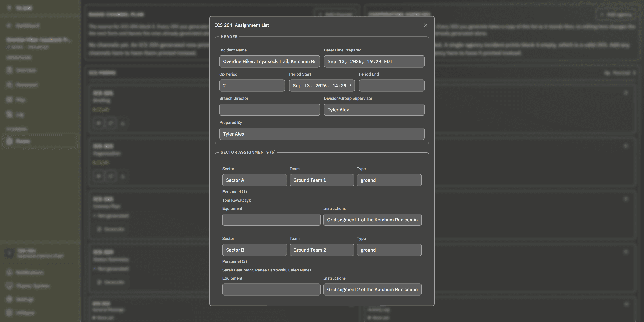Click the Equipment field for Ground Team 2
Screen dimensions: 644x322
pyautogui.click(x=271, y=289)
